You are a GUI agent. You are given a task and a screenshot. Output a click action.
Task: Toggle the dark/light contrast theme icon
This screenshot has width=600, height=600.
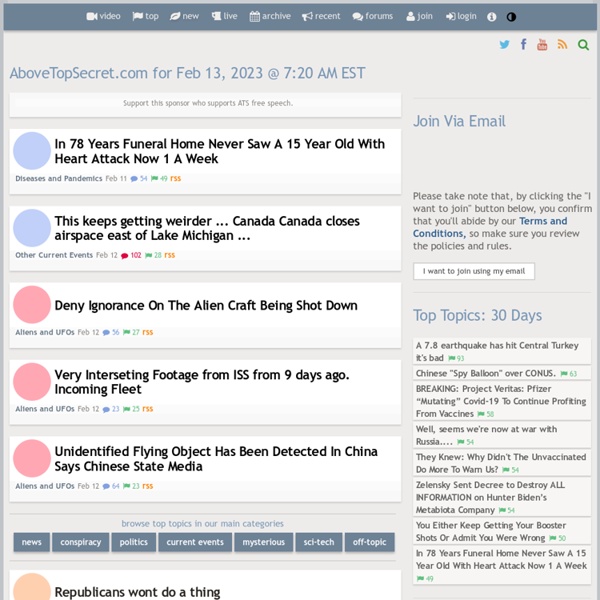(x=511, y=17)
